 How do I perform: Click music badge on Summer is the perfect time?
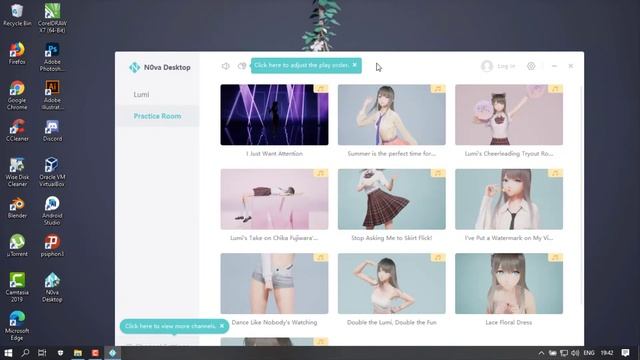[x=438, y=89]
